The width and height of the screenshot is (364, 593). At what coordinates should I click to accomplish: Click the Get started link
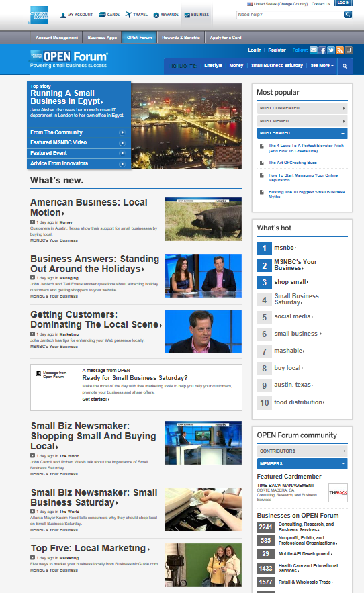click(96, 400)
